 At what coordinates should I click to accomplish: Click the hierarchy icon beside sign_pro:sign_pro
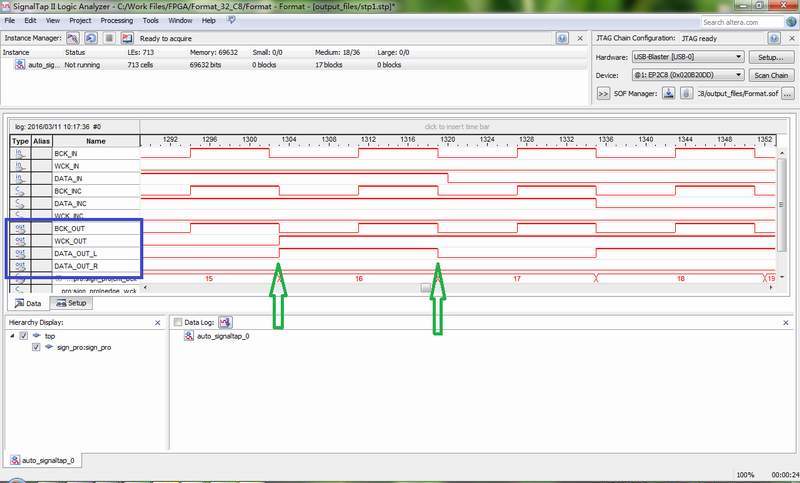coord(49,347)
